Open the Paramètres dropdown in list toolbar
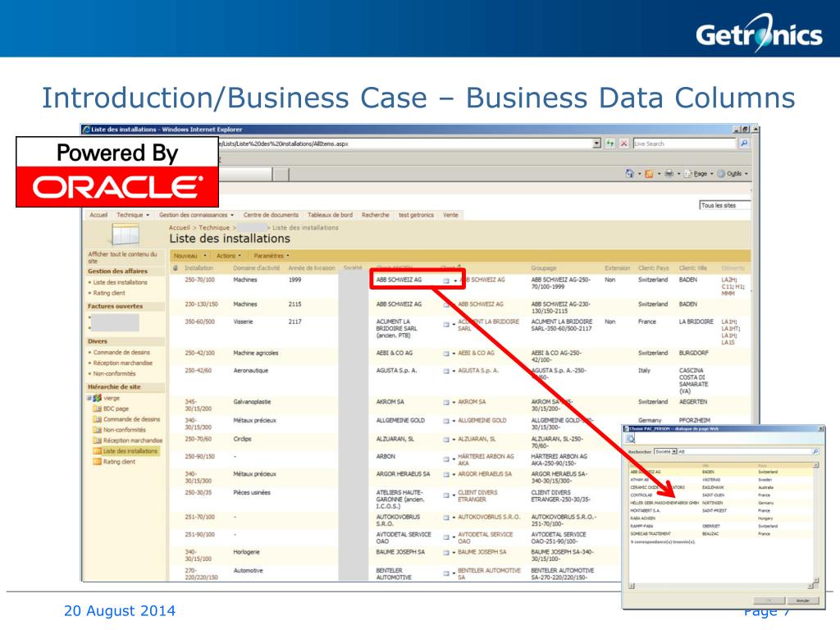This screenshot has height=630, width=840. (x=272, y=256)
